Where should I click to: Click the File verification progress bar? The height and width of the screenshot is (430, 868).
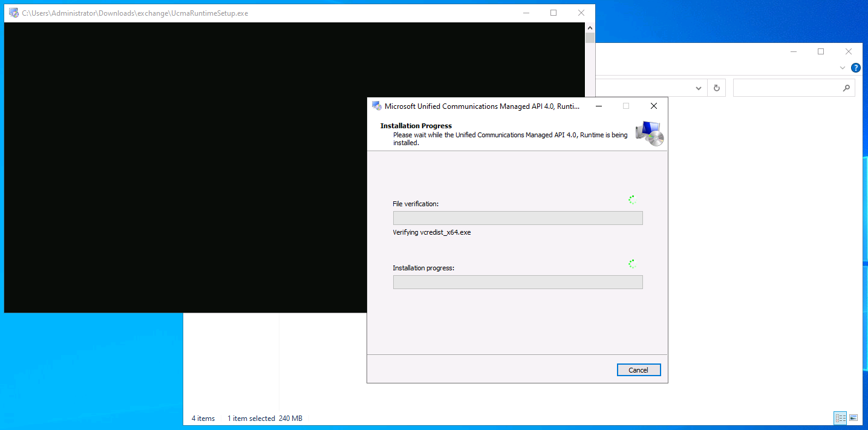(x=518, y=218)
